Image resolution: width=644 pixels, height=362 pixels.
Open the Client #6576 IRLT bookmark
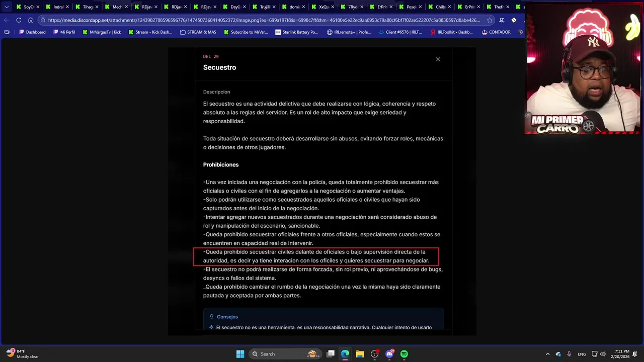point(400,32)
